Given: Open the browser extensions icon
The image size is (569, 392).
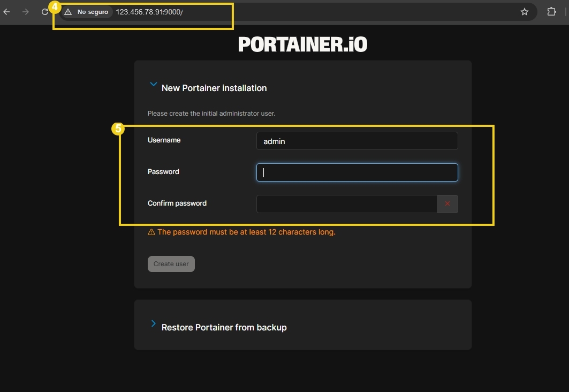Looking at the screenshot, I should [x=551, y=11].
